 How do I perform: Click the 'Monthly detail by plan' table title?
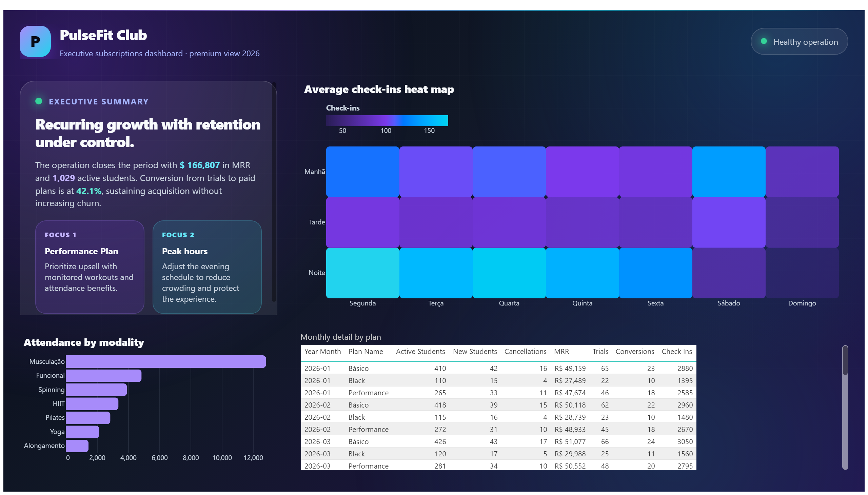[x=340, y=337]
